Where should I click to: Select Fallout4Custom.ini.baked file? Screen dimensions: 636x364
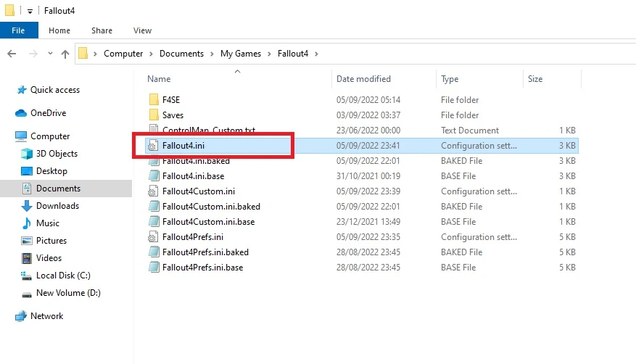click(211, 207)
